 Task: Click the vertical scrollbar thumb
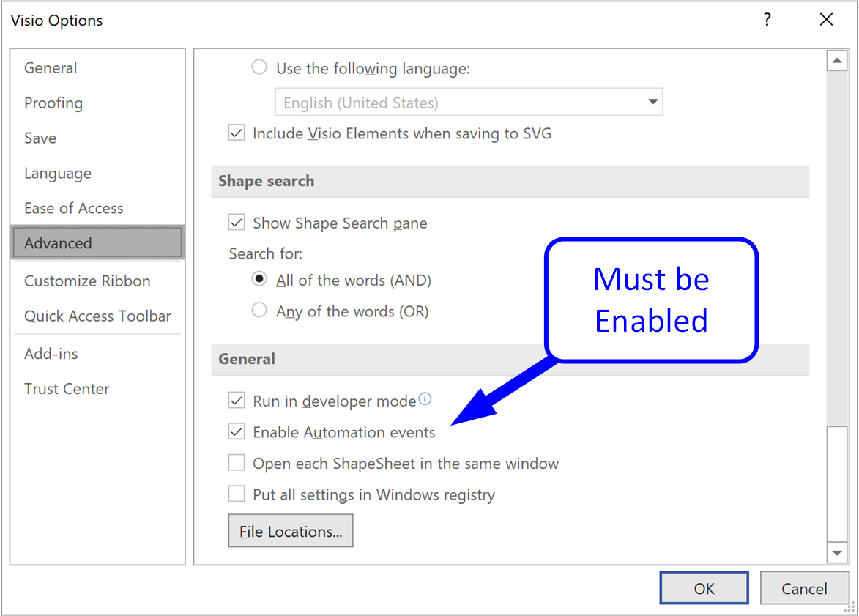pyautogui.click(x=837, y=483)
